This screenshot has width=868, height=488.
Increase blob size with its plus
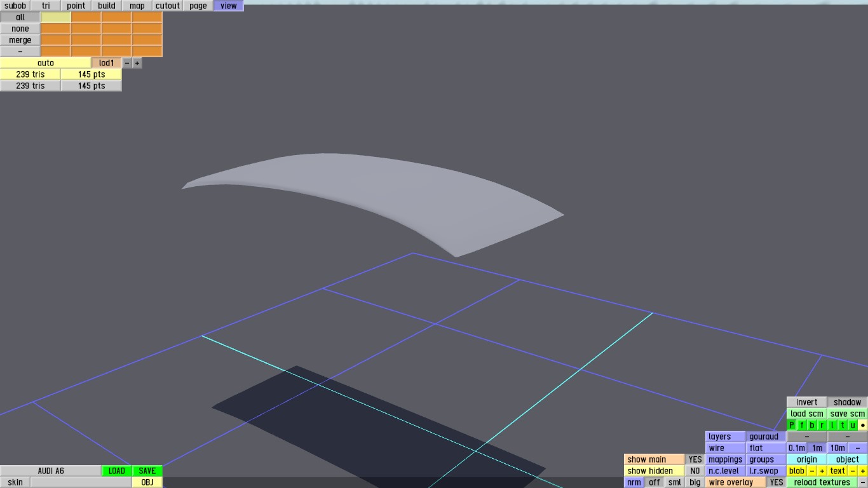pos(822,471)
